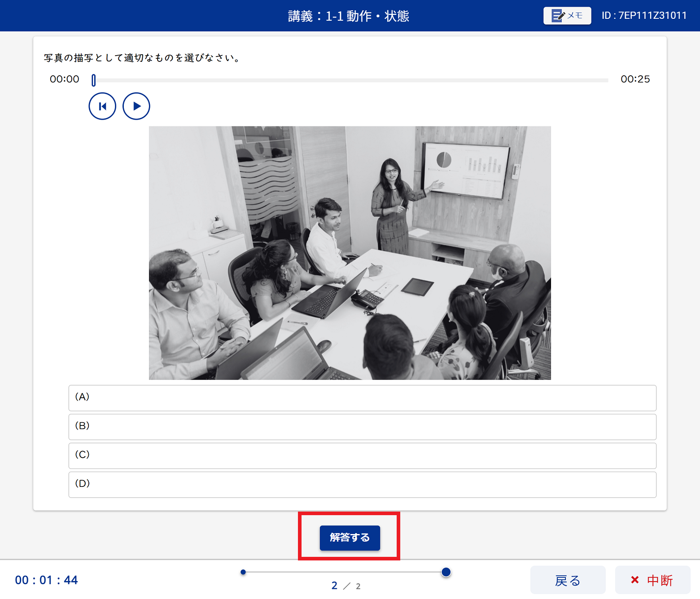Screen dimensions: 700x599
Task: Submit with the 解答する button
Action: click(350, 538)
